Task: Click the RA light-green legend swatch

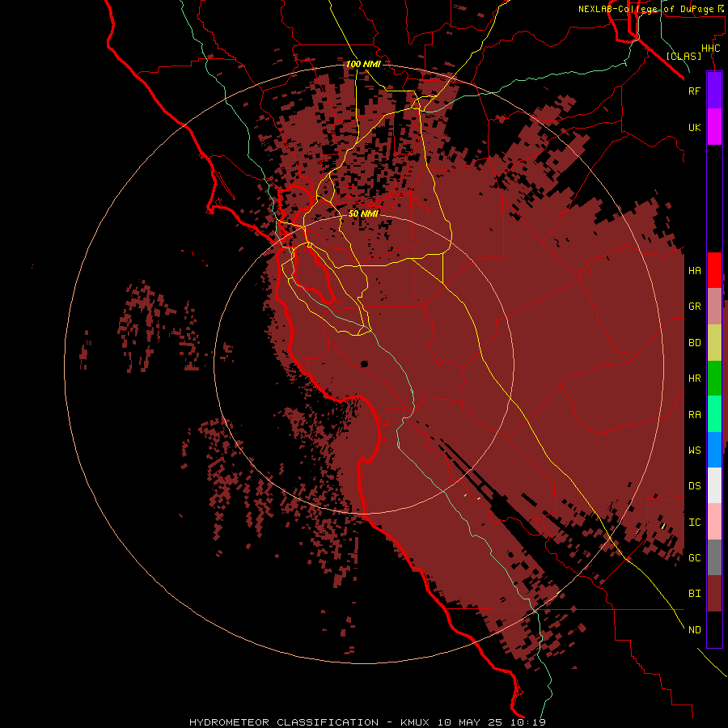Action: click(x=714, y=414)
